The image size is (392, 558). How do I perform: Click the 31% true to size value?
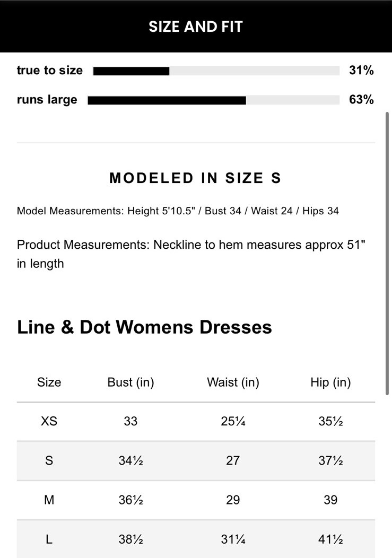click(x=361, y=71)
